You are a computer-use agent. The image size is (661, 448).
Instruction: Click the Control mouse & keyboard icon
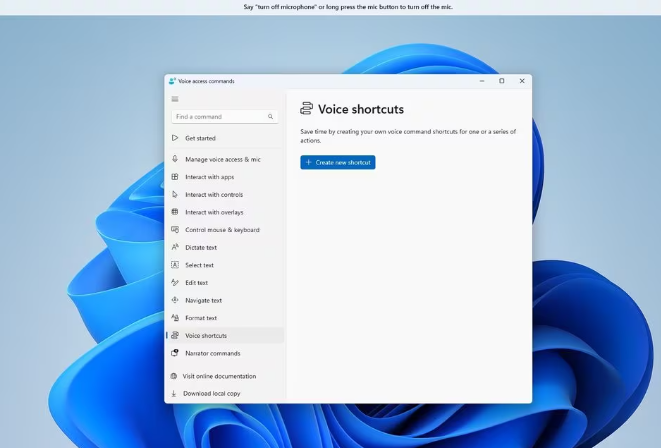coord(175,230)
